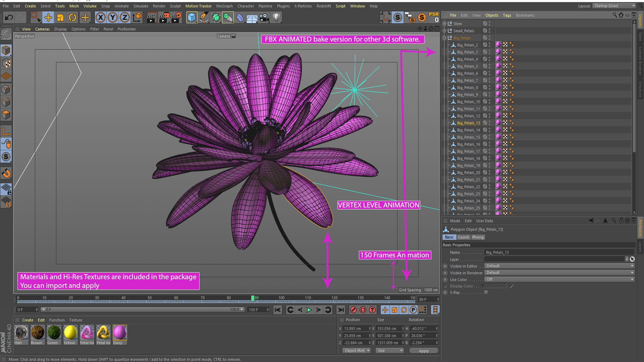Select the Big_Petals_7 object
The image size is (644, 362).
click(467, 80)
